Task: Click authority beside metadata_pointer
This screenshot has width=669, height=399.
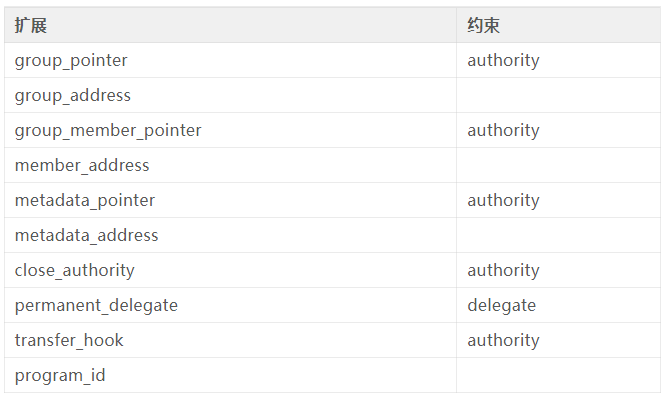Action: click(x=503, y=201)
